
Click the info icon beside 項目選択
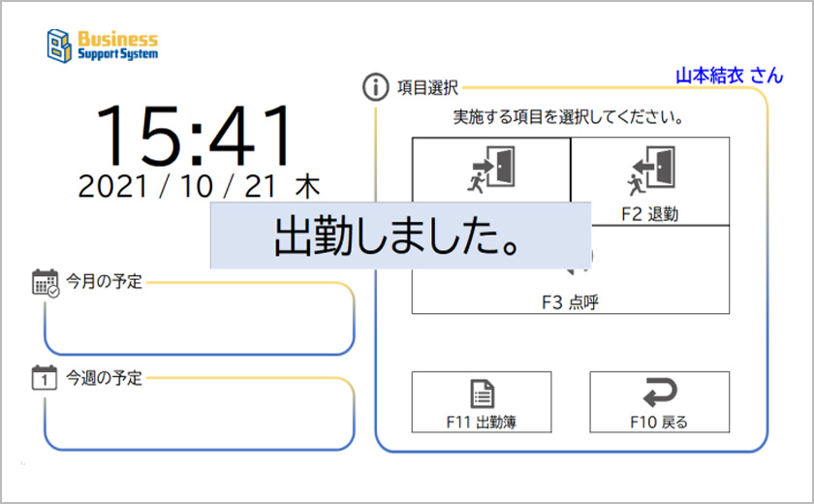(x=375, y=87)
